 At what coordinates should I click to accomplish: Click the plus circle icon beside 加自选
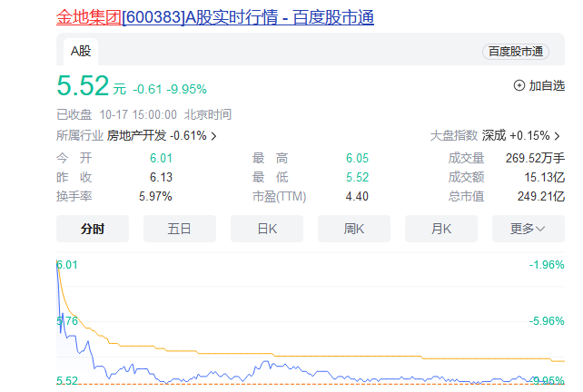(519, 85)
